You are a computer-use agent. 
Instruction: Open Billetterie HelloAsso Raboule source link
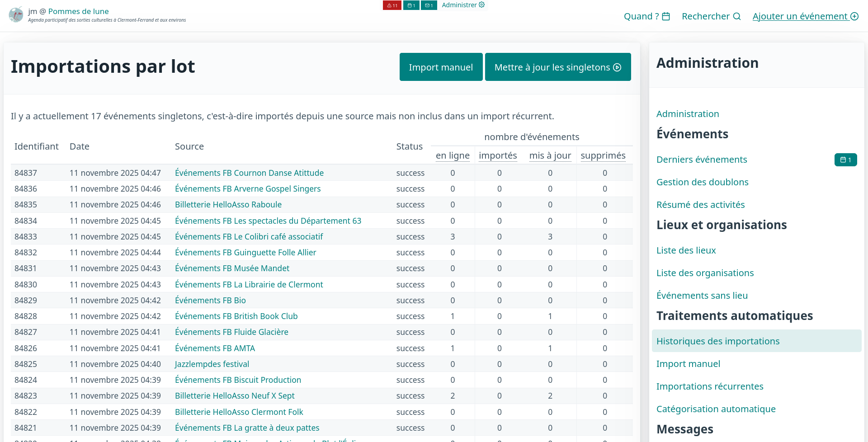tap(228, 205)
